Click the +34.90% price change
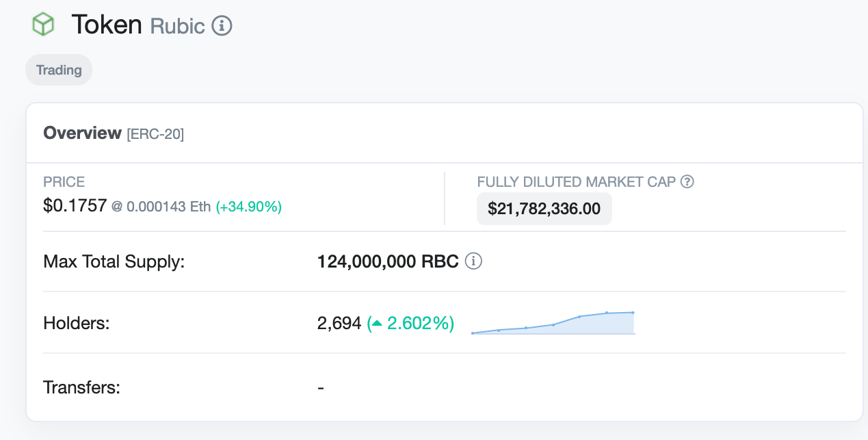This screenshot has height=440, width=868. pyautogui.click(x=249, y=207)
